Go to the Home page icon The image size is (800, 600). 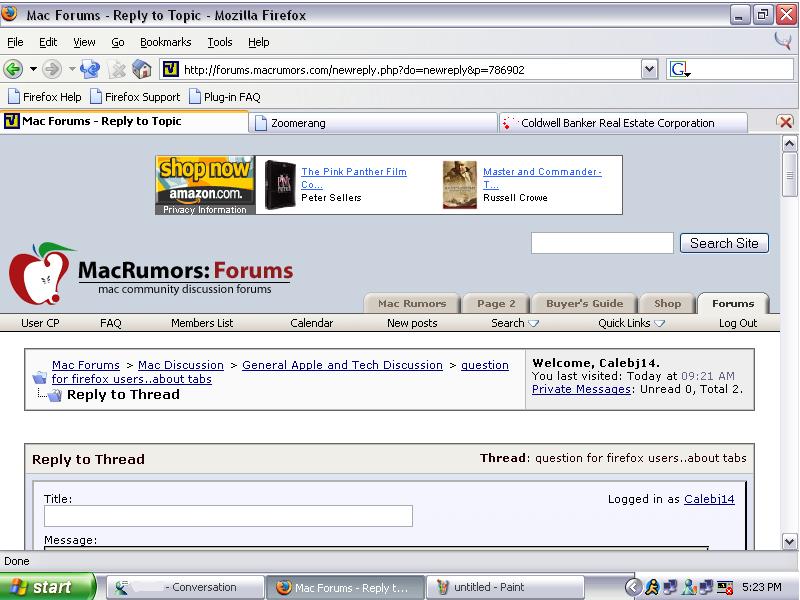coord(142,69)
